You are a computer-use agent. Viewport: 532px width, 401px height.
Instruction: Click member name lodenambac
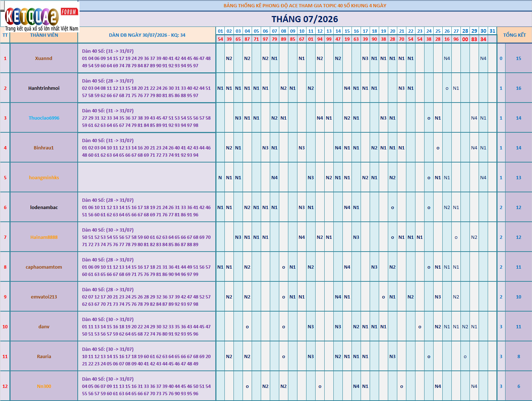click(44, 207)
